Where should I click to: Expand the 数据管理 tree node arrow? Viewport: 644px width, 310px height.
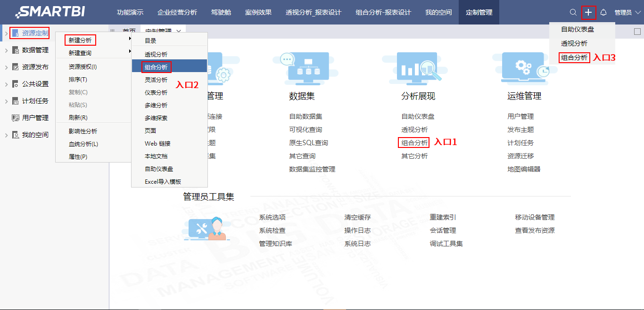pyautogui.click(x=6, y=50)
